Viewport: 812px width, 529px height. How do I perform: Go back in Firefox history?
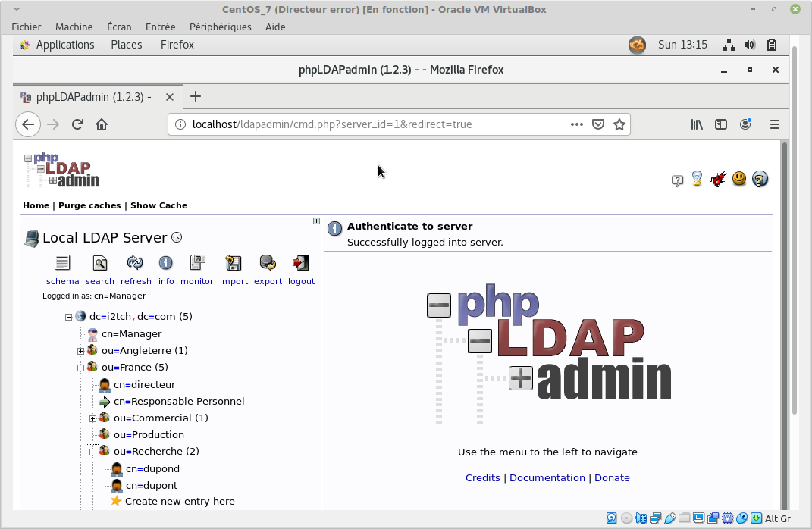(28, 124)
